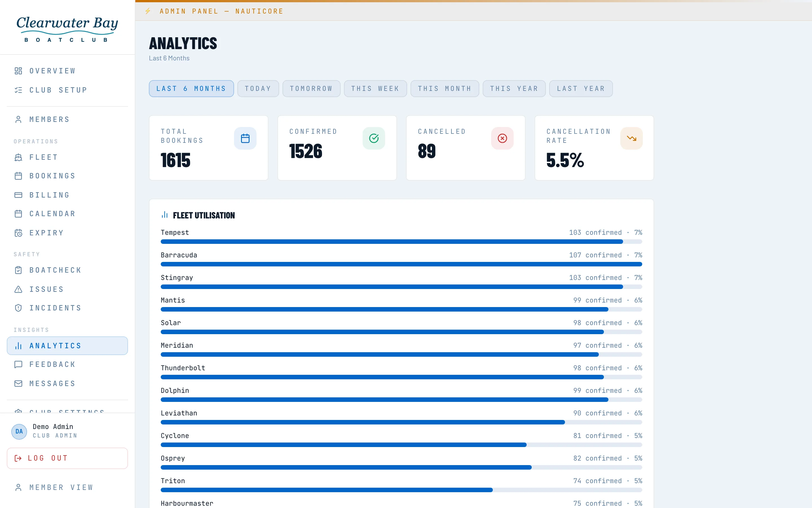Click the Billing card icon

point(18,195)
